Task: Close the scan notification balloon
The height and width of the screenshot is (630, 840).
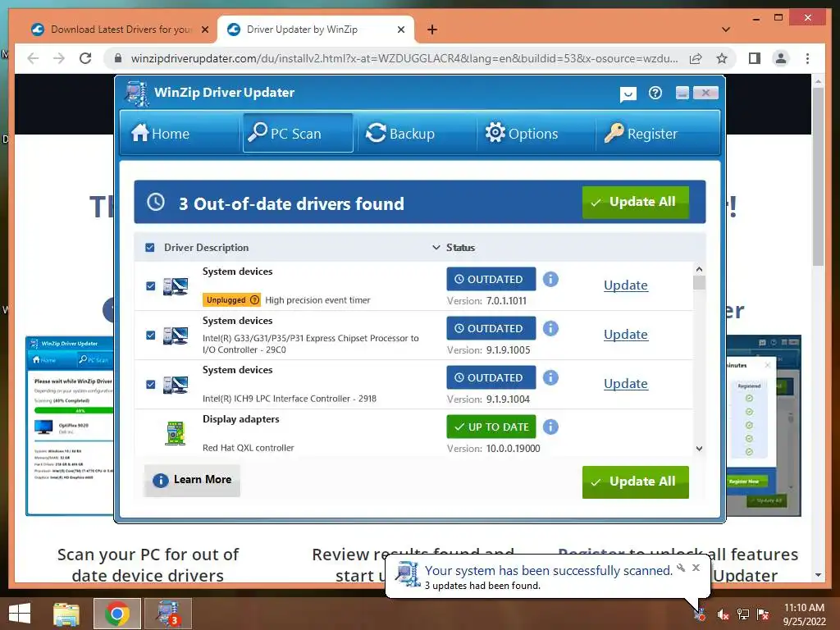Action: point(696,568)
